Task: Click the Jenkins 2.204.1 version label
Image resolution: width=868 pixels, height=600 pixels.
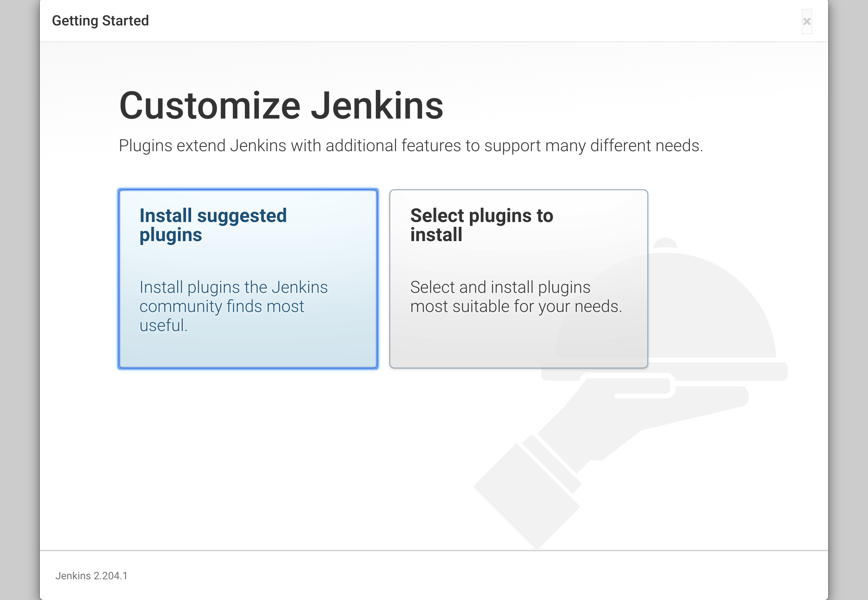Action: [x=91, y=576]
